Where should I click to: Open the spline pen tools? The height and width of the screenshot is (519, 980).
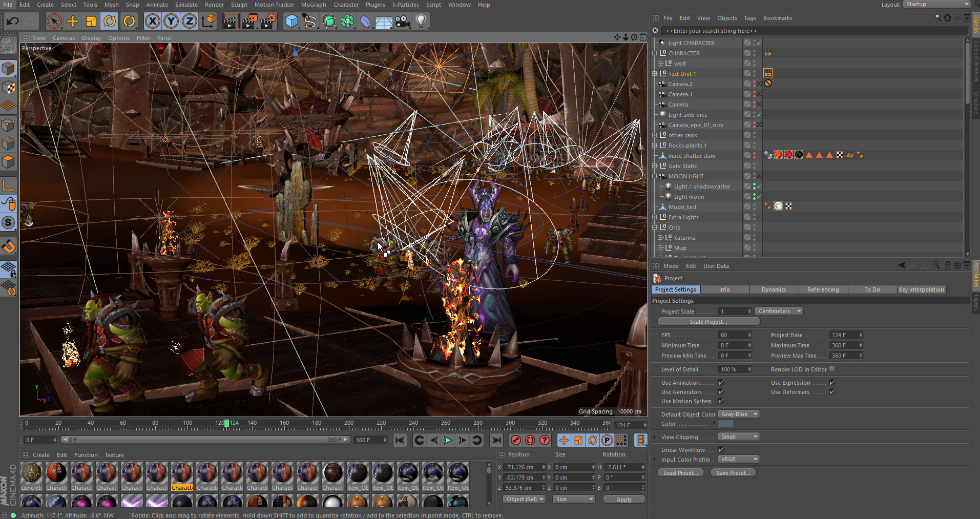click(310, 22)
